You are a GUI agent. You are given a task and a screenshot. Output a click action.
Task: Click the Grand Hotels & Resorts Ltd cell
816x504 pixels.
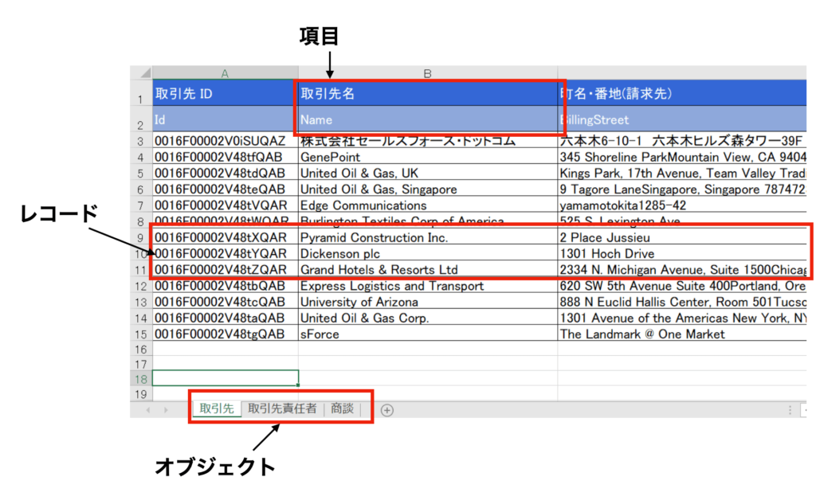click(x=428, y=269)
